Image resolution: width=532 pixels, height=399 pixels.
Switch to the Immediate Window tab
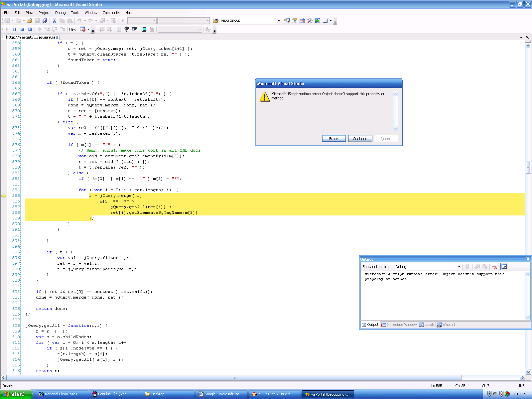coord(399,325)
